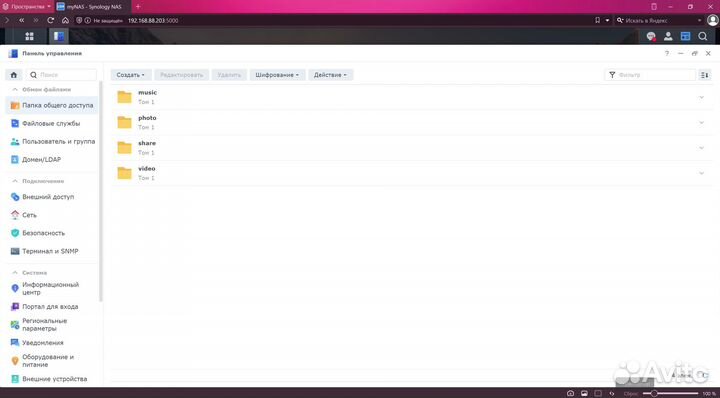
Task: Click the photo folder icon
Action: point(124,123)
